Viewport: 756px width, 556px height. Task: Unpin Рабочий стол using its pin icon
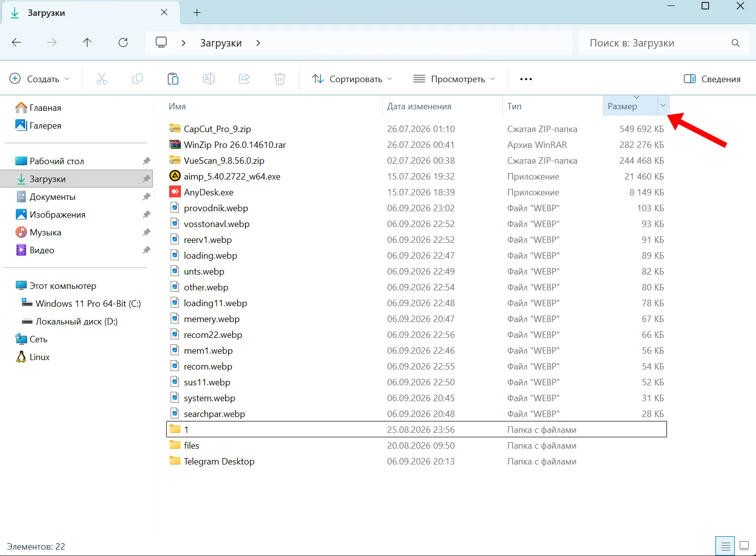[146, 161]
